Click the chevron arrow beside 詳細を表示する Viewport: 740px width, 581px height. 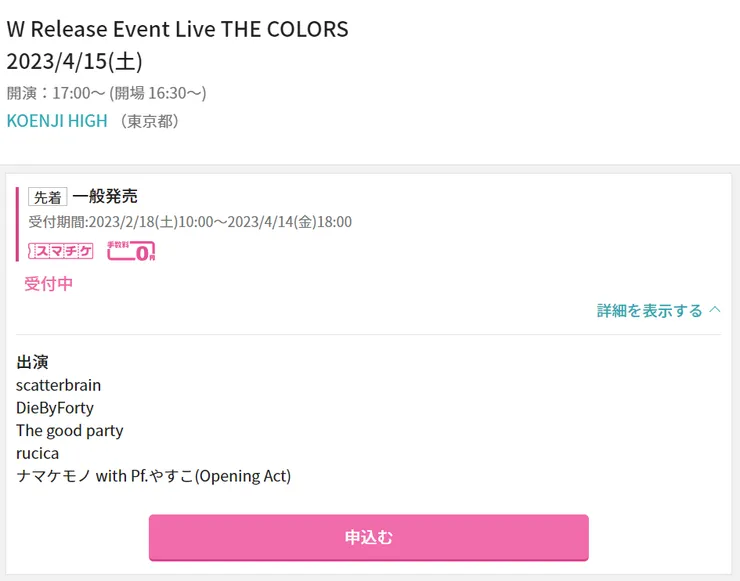714,310
